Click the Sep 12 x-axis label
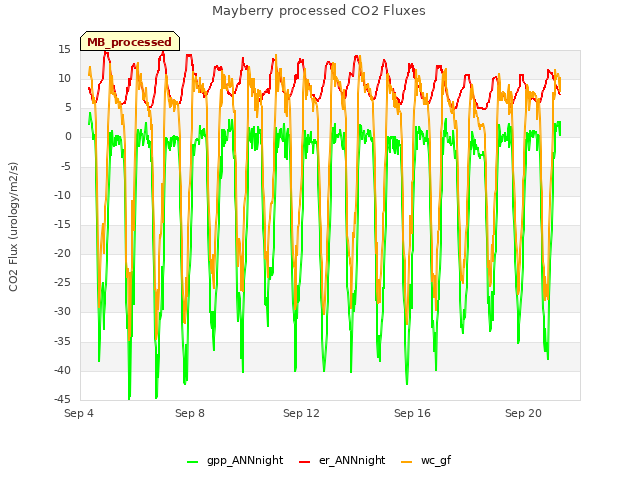Viewport: 640px width, 480px height. coord(301,413)
